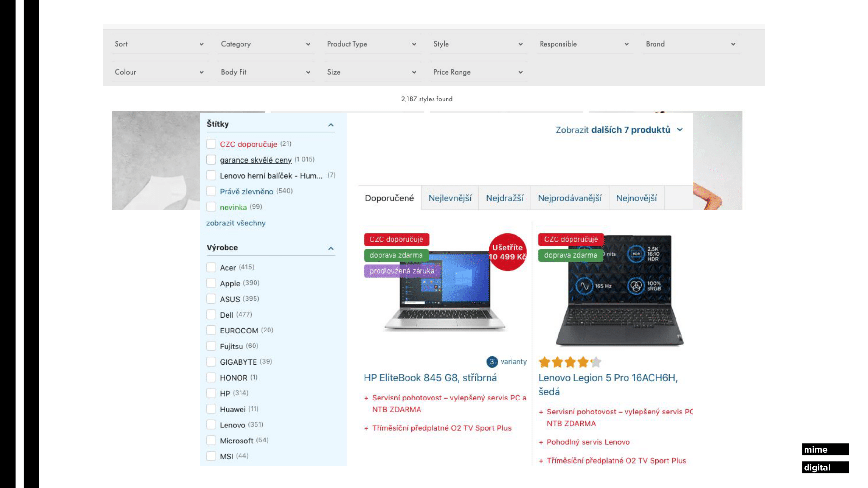868x488 pixels.
Task: Click the Ušetříte 10 499 Kč badge
Action: coord(508,252)
